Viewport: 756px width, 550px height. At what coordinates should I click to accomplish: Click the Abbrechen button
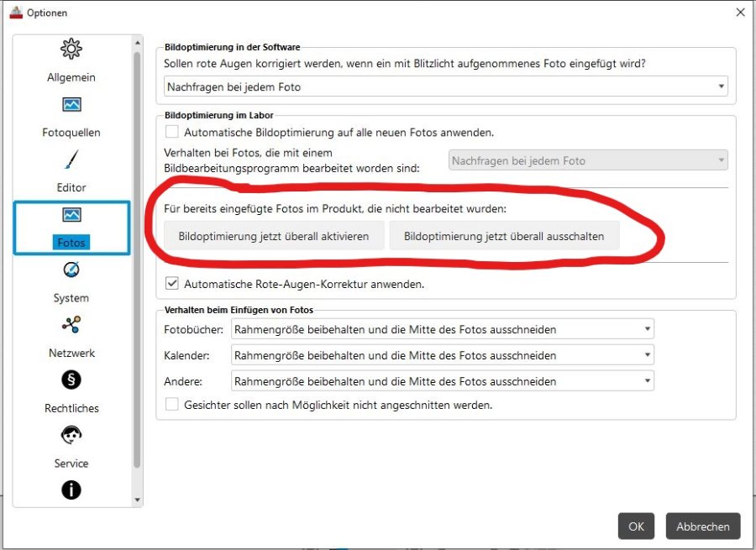click(702, 526)
